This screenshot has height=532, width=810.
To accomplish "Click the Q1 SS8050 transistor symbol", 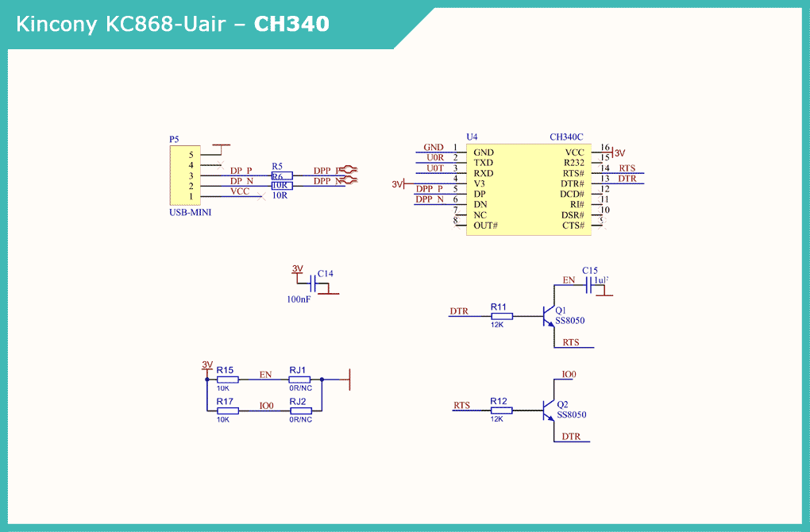I will [x=548, y=316].
